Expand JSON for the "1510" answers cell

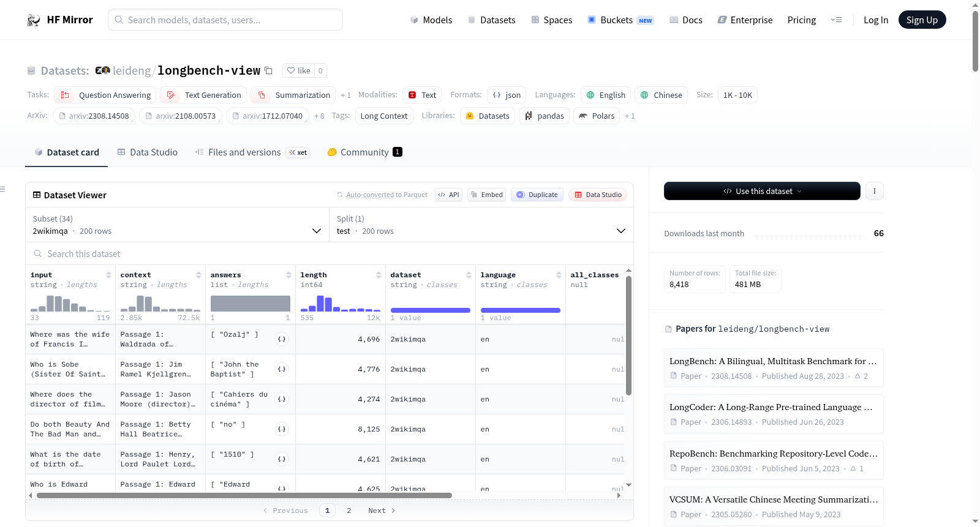click(282, 459)
